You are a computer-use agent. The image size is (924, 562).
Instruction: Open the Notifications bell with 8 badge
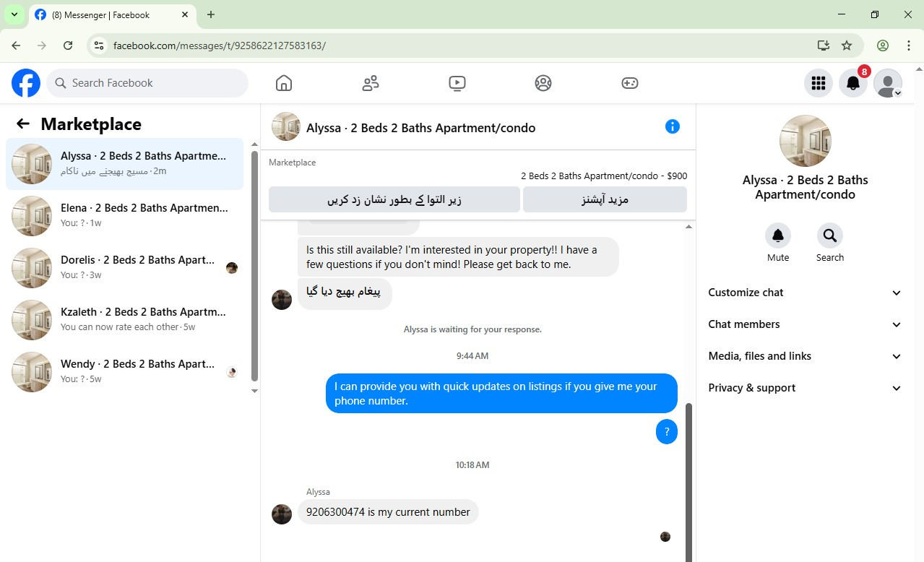pos(853,83)
